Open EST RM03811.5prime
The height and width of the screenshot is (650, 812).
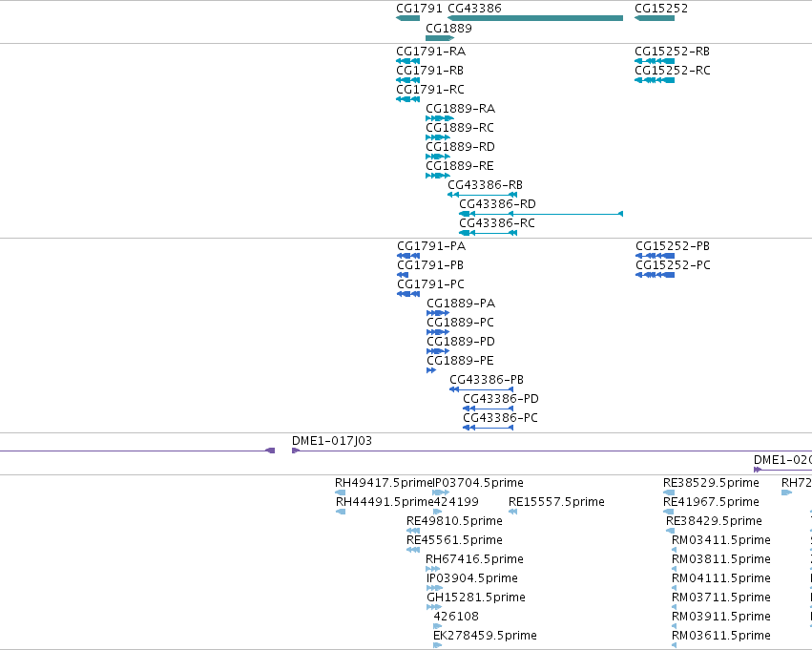721,560
